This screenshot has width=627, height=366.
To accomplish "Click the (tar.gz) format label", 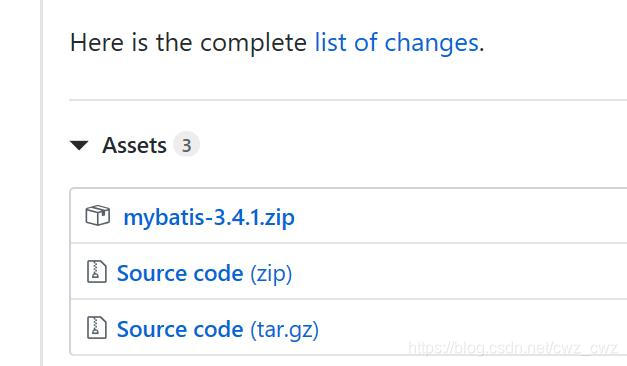I will click(x=285, y=330).
